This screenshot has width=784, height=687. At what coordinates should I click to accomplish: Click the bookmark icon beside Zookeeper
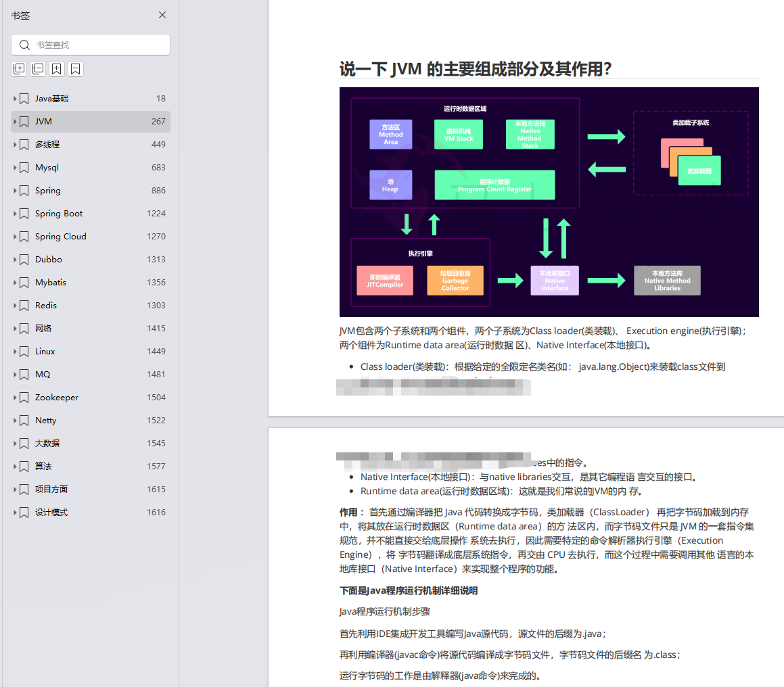click(x=24, y=398)
